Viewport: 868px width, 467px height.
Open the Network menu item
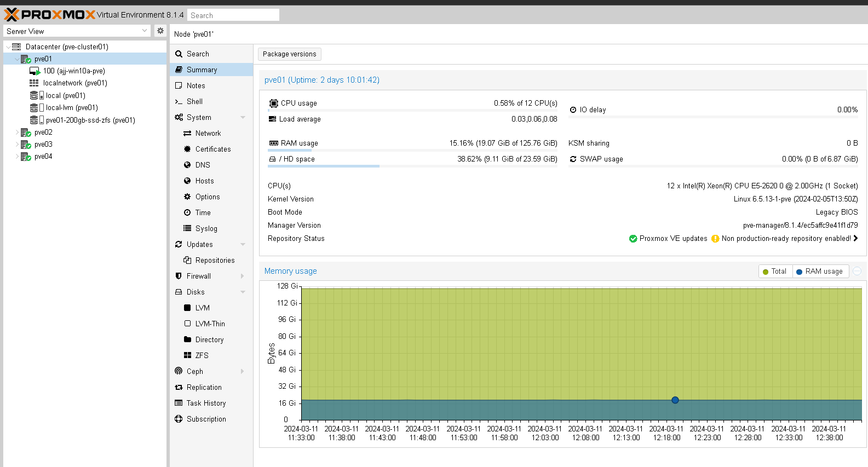click(211, 133)
